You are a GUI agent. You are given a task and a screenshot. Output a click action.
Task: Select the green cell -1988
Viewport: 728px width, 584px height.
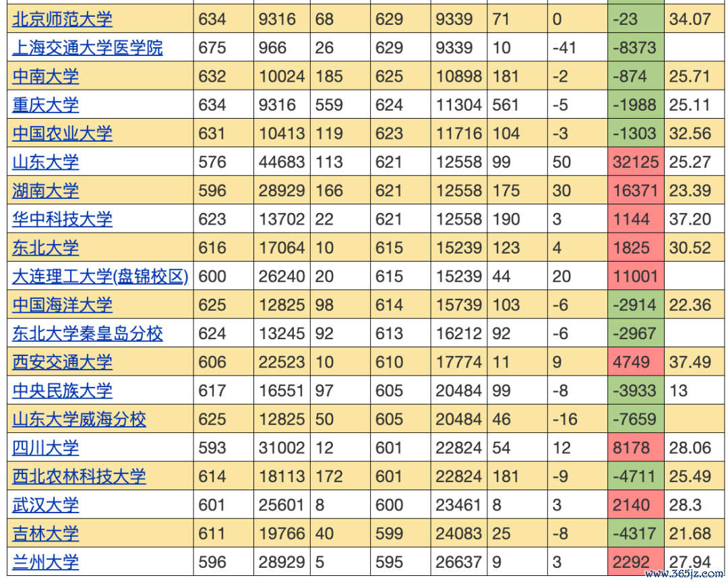(636, 105)
